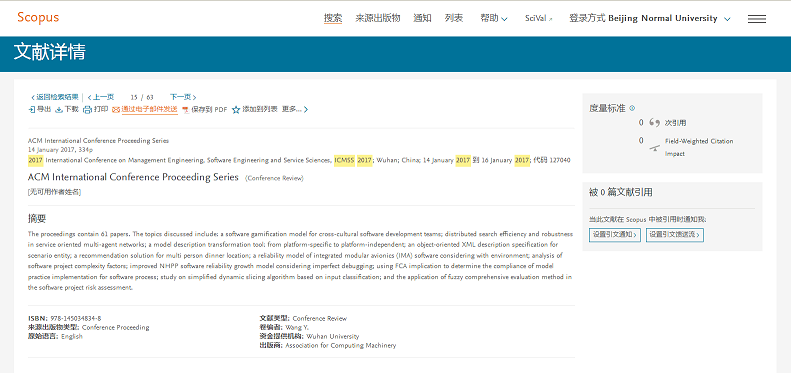The width and height of the screenshot is (791, 373).
Task: Expand the 更多 more options
Action: pos(295,109)
